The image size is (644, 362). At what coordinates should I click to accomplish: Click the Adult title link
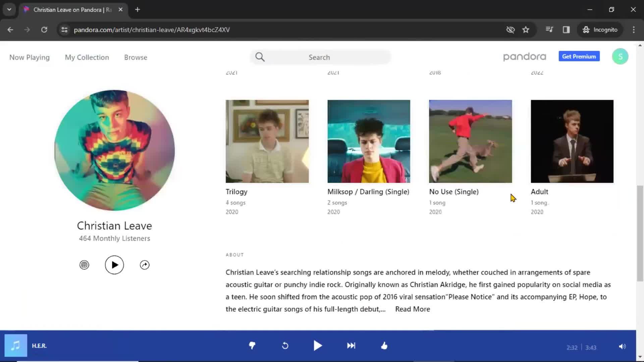(539, 192)
